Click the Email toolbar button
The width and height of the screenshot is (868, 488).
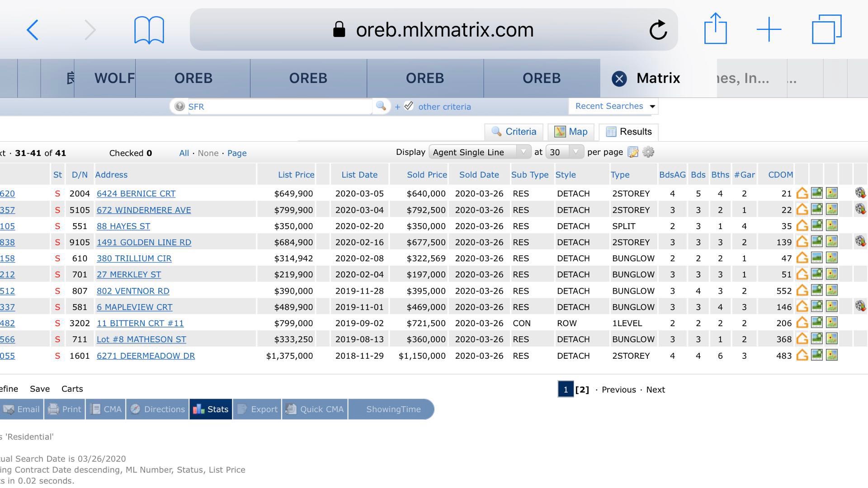pos(22,409)
